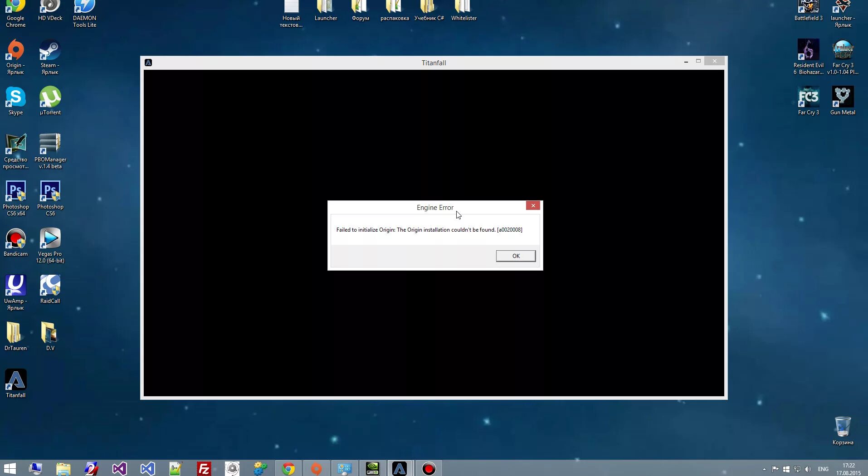This screenshot has height=476, width=868.
Task: Open FileZilla from the taskbar
Action: (x=204, y=468)
